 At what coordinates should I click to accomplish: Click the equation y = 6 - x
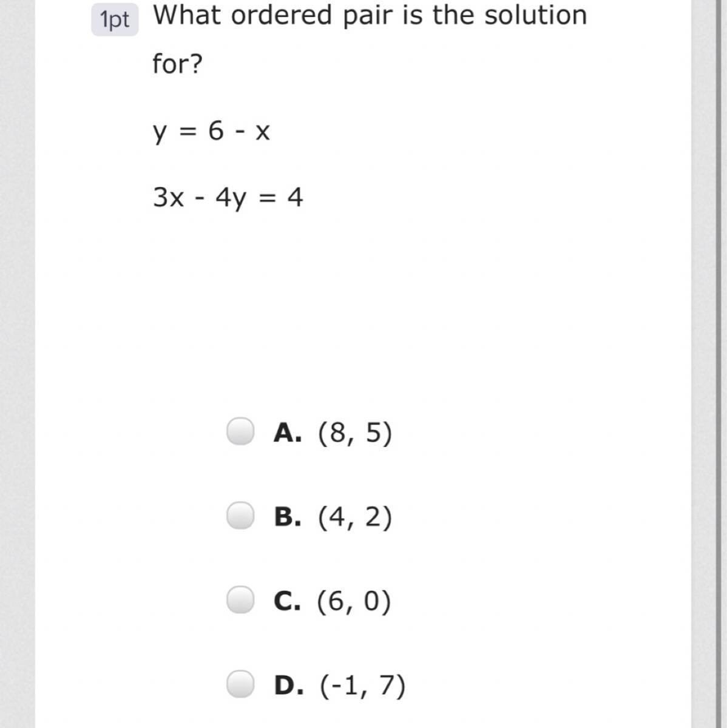point(211,132)
